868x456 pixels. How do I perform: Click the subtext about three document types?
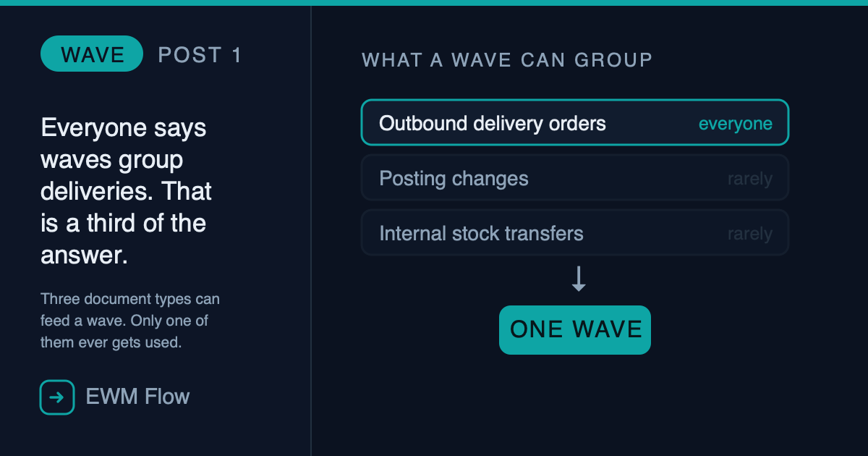130,321
